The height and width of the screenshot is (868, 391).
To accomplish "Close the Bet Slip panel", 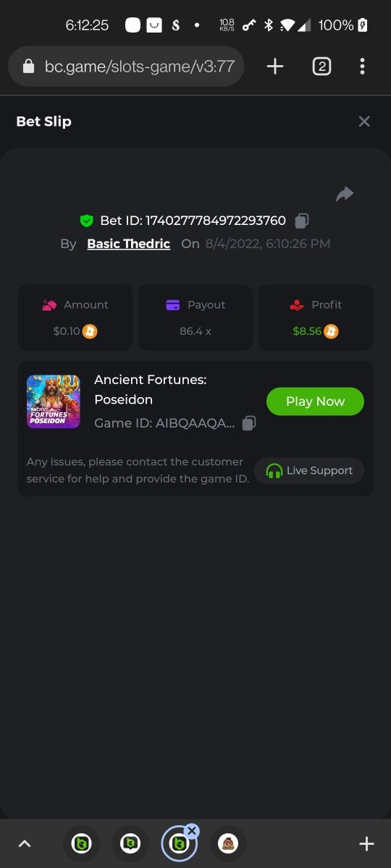I will pos(364,122).
